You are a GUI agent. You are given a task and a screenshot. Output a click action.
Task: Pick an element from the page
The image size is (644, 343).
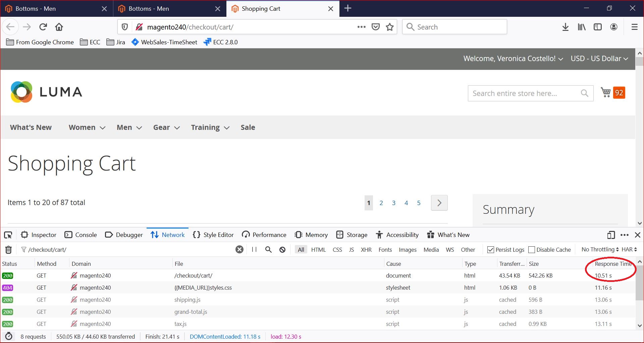8,235
